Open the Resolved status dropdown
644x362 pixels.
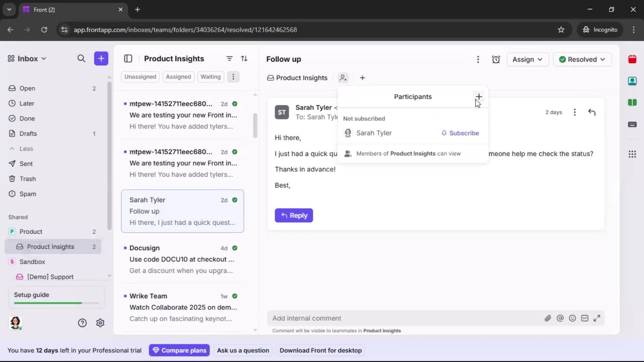coord(582,59)
